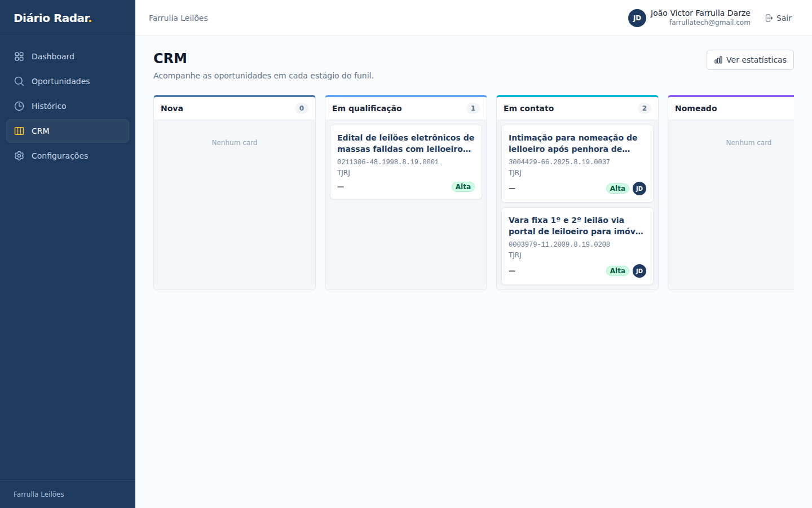This screenshot has width=812, height=508.
Task: Click the JD user avatar in header
Action: pos(637,18)
